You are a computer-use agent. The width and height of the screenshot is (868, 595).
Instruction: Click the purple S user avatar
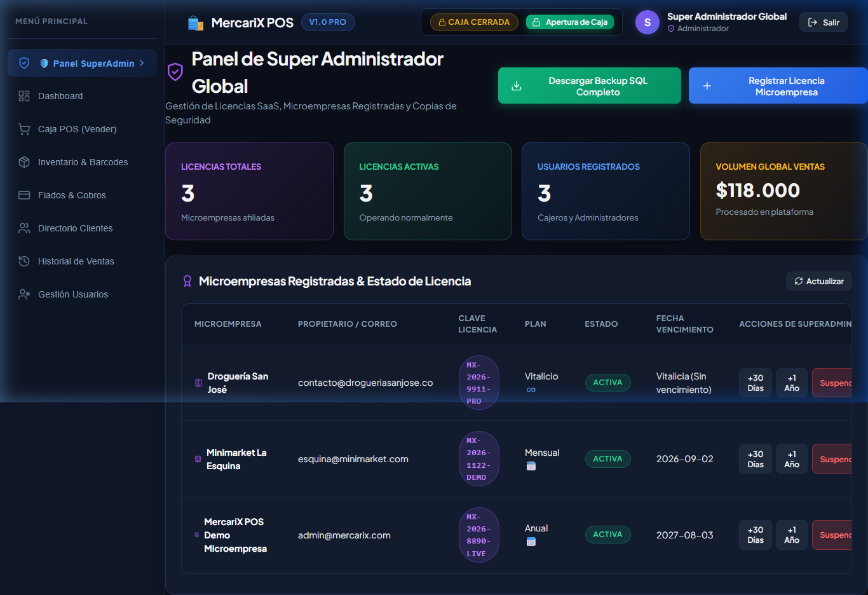[648, 22]
